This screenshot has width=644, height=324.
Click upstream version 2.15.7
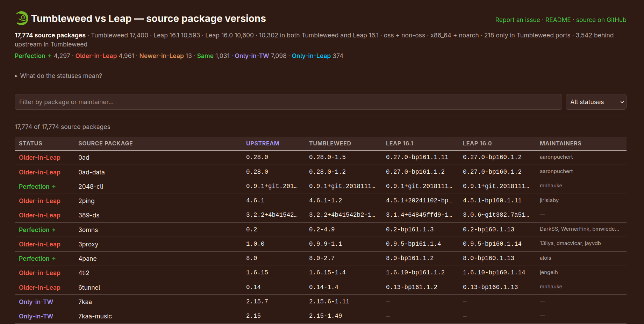[x=257, y=302]
